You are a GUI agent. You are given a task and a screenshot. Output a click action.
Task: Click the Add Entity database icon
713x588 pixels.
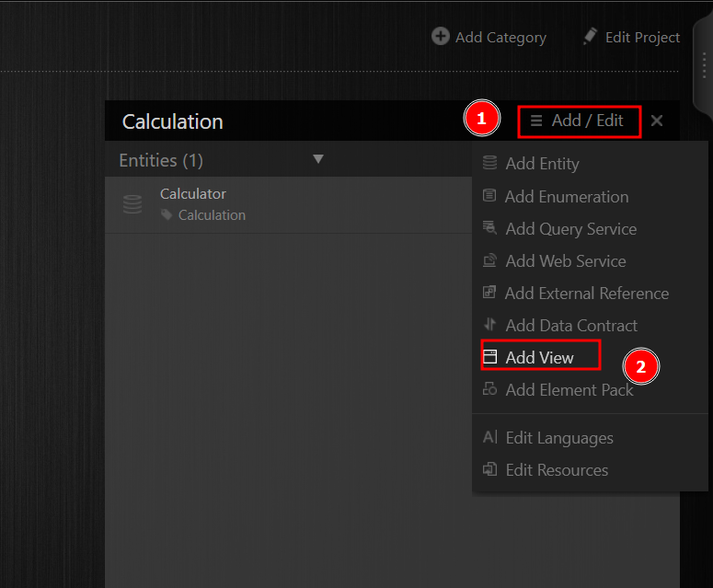(489, 164)
